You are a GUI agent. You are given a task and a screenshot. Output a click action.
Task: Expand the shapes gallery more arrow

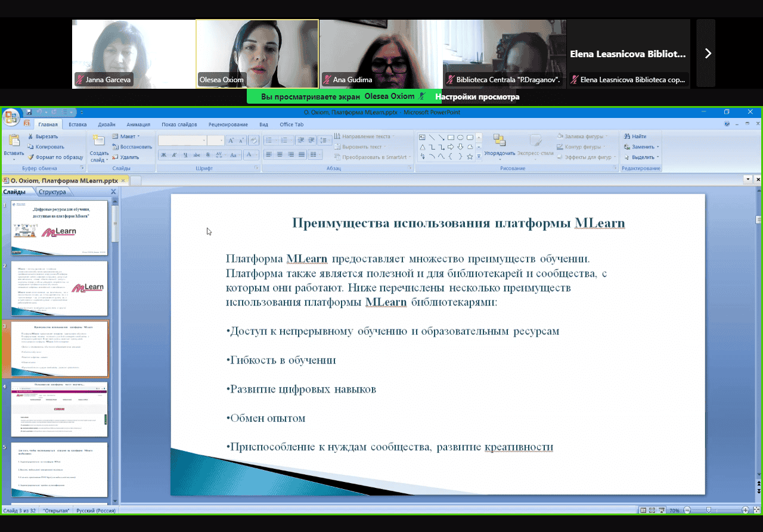(479, 157)
